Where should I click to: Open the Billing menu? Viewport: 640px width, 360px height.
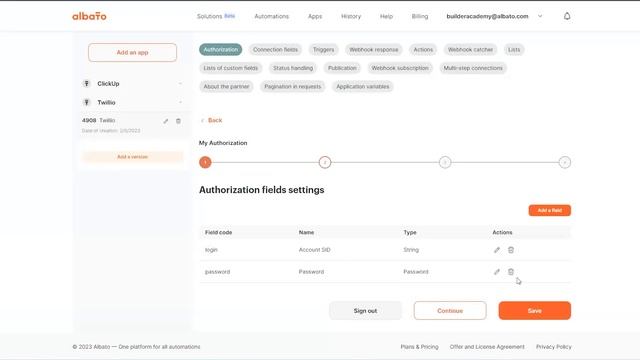[420, 16]
